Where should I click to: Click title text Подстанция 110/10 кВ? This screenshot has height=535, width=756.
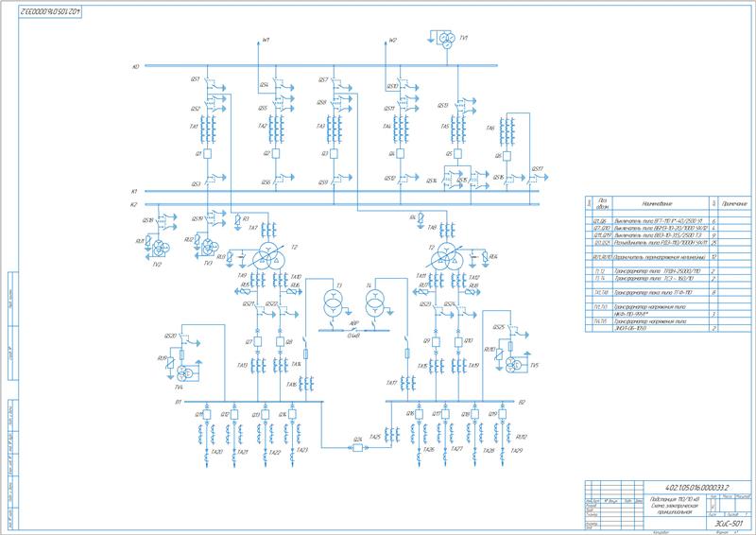674,499
